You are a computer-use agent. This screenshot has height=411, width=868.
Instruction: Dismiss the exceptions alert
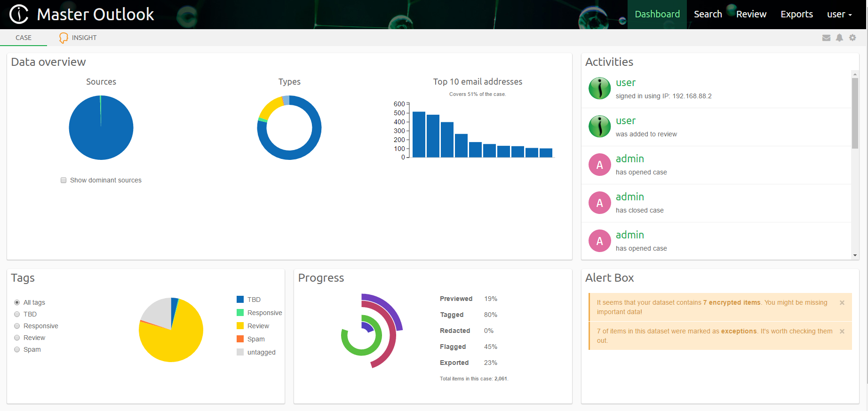pyautogui.click(x=842, y=332)
